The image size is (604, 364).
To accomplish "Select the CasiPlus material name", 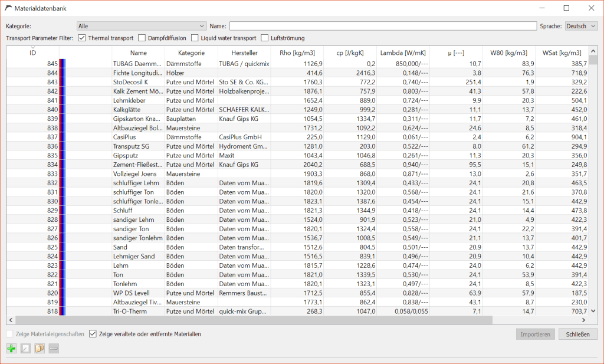I will [x=124, y=137].
